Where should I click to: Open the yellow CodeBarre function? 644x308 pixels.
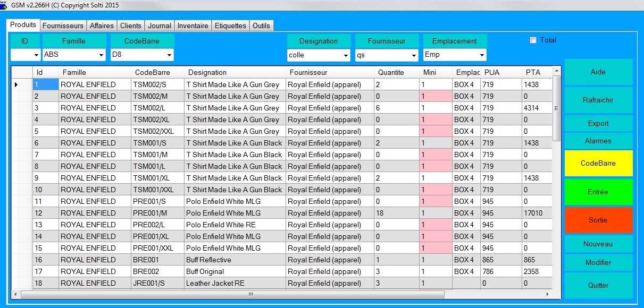click(598, 163)
